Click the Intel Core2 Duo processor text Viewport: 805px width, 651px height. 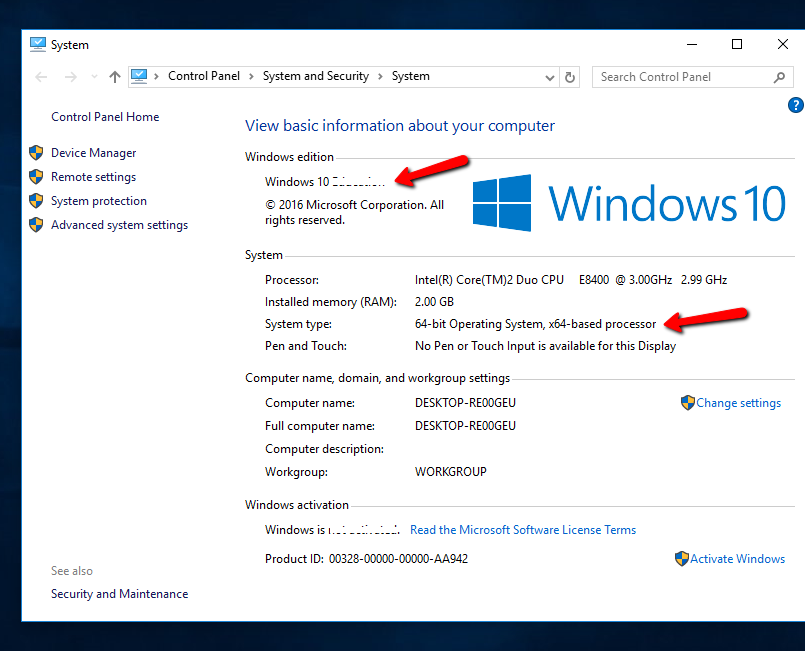coord(571,280)
